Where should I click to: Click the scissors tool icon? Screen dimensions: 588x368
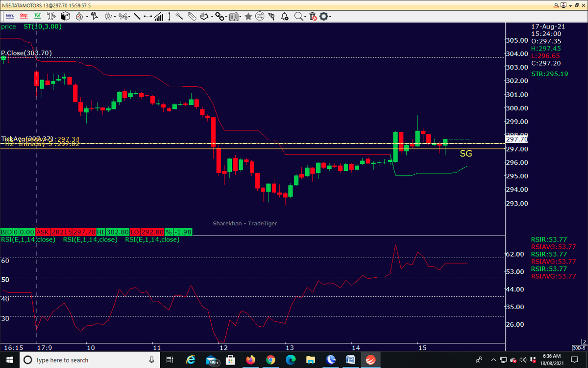[x=123, y=16]
